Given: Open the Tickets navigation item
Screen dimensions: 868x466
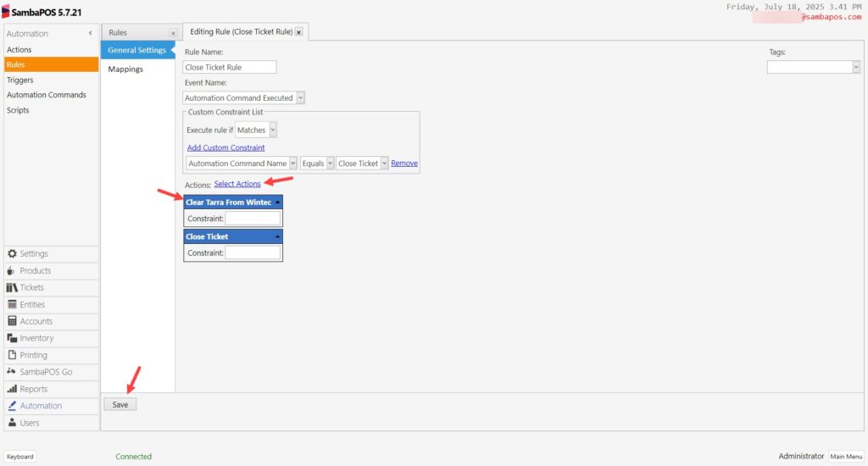Looking at the screenshot, I should (52, 287).
